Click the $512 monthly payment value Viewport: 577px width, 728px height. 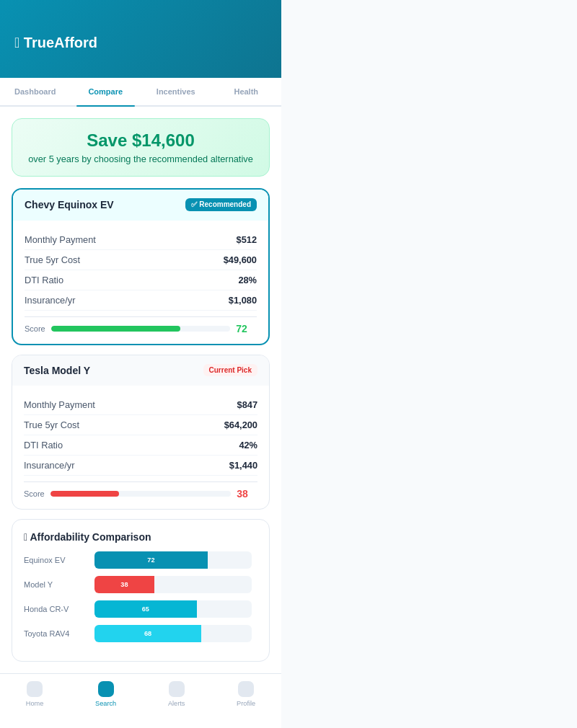point(246,240)
